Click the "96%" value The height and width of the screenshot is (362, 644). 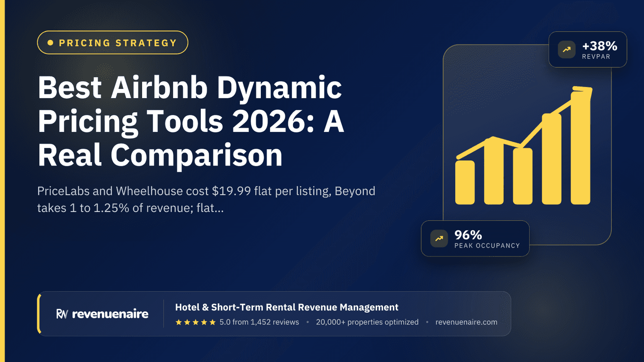coord(468,235)
